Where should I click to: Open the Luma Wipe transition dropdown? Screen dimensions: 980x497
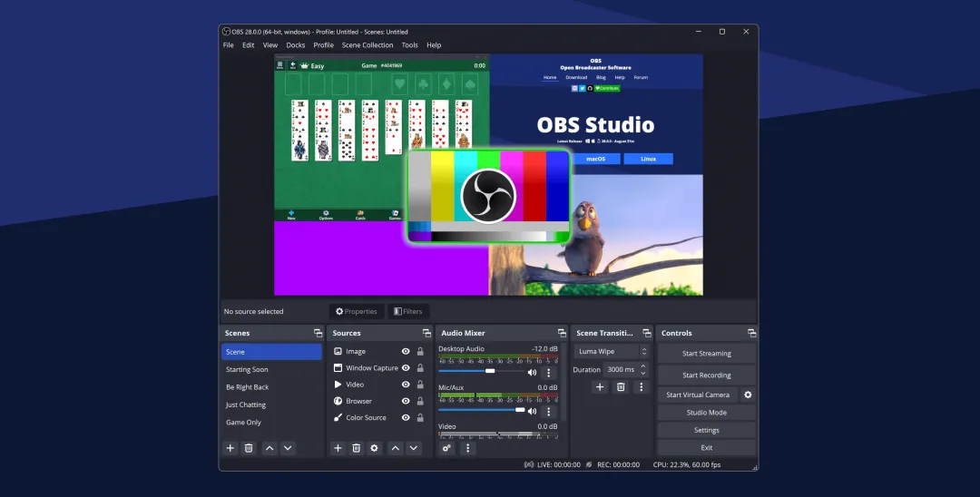612,352
